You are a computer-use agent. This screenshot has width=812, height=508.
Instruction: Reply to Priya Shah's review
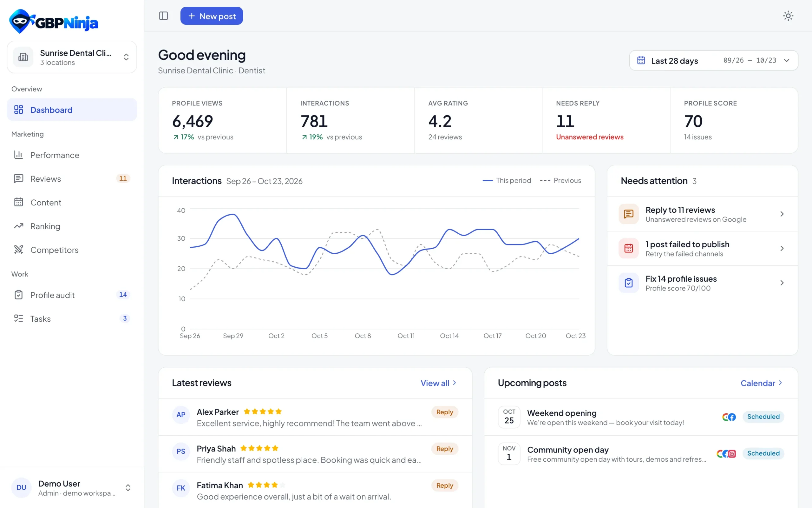(445, 449)
